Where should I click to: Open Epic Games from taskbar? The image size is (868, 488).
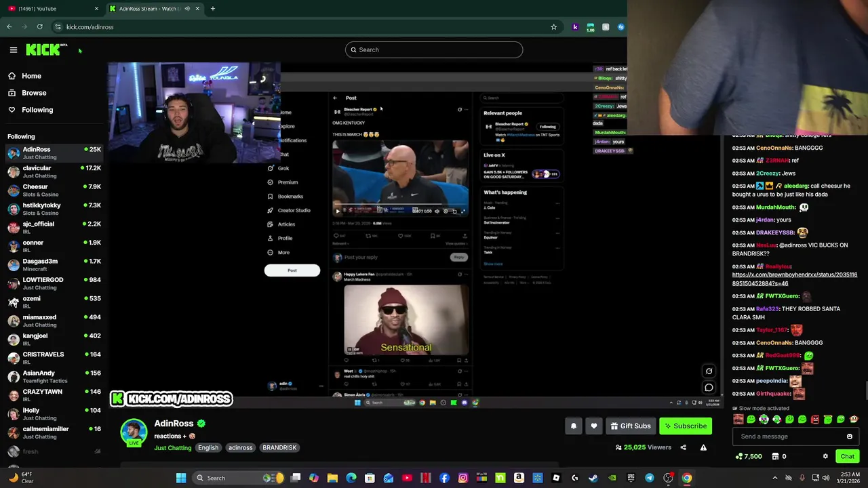pos(631,478)
